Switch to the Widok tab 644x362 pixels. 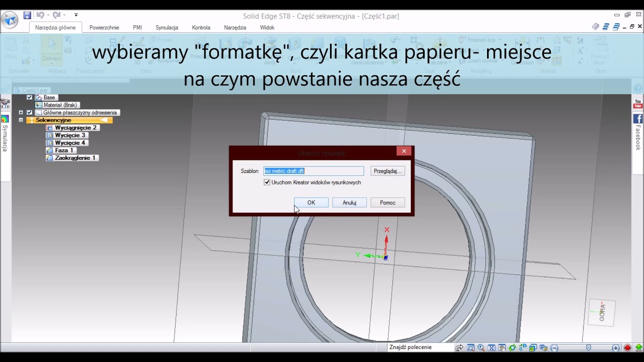click(x=267, y=28)
